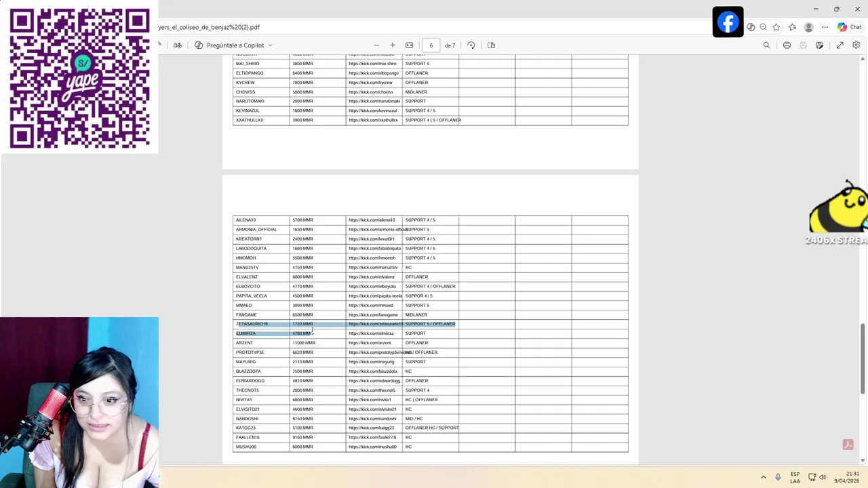The image size is (868, 488).
Task: Click the name cell NANDOSHI
Action: click(247, 419)
